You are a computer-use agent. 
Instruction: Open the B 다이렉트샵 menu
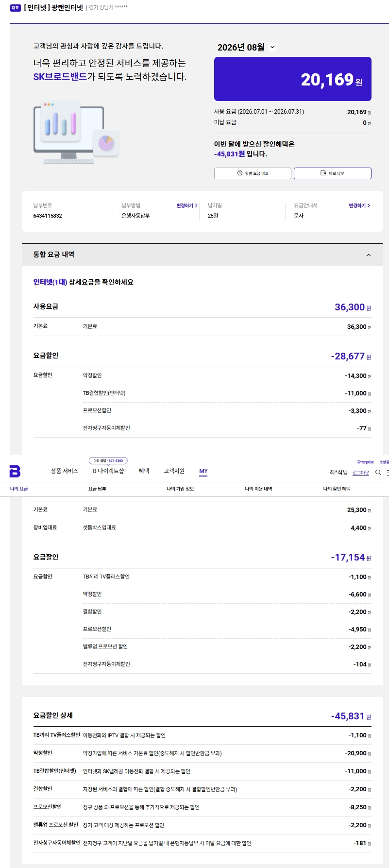pos(108,471)
